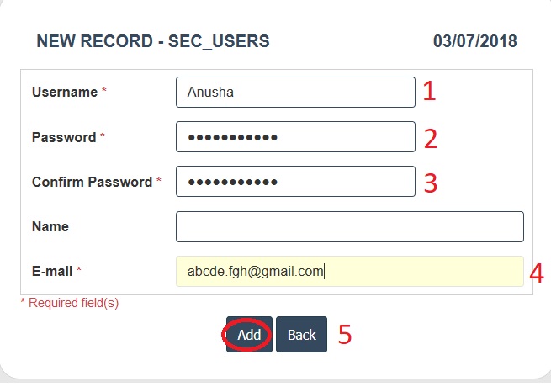This screenshot has width=551, height=392.
Task: Click the red number 1 annotation
Action: pyautogui.click(x=429, y=92)
